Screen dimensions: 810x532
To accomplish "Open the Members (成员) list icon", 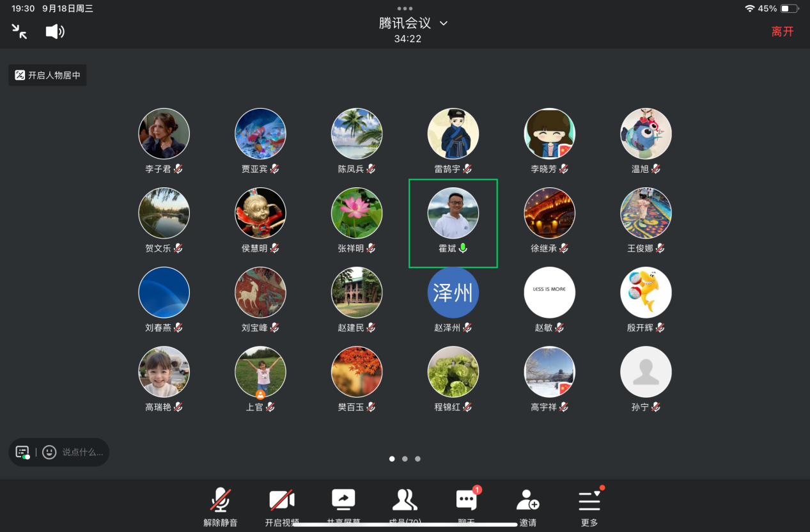I will pyautogui.click(x=404, y=501).
